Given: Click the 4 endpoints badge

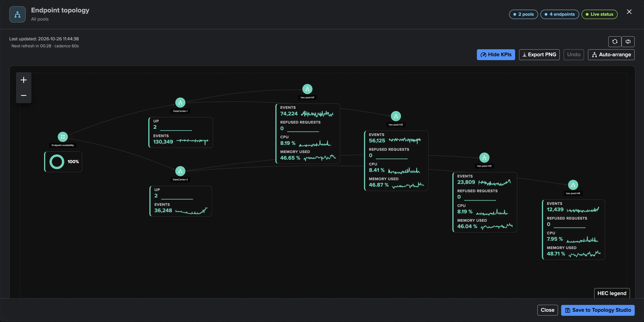Looking at the screenshot, I should (560, 14).
